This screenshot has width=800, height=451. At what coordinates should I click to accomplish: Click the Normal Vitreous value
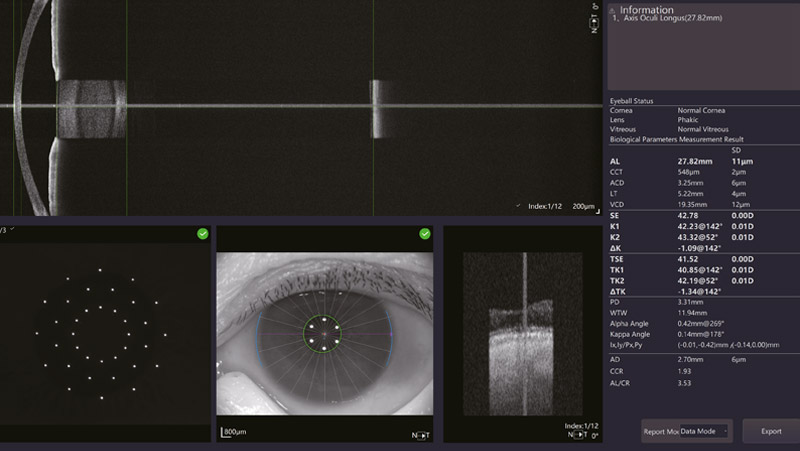(x=703, y=129)
